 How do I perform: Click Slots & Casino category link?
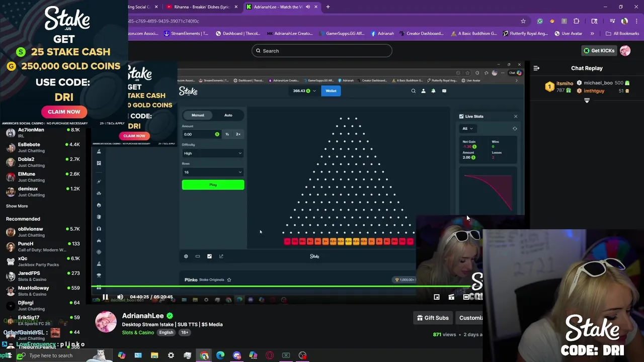[138, 332]
